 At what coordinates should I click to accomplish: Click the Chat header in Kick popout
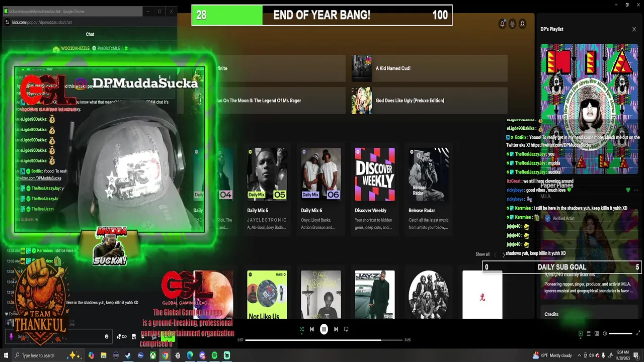90,34
